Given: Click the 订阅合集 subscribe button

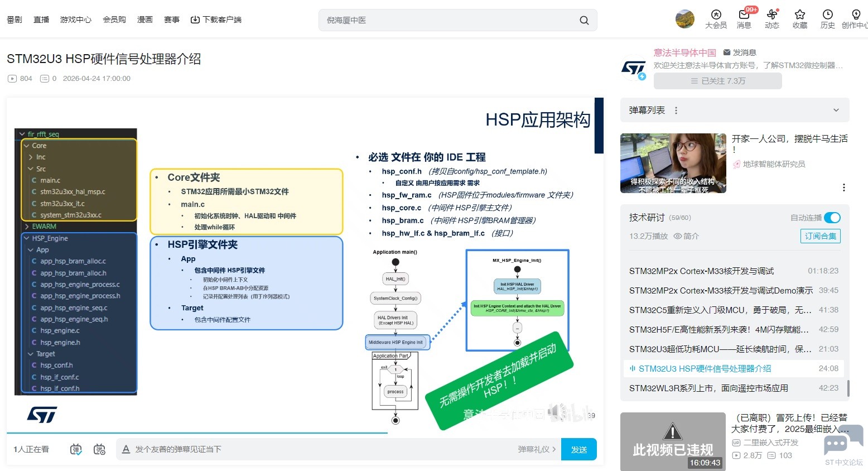Looking at the screenshot, I should (x=821, y=236).
